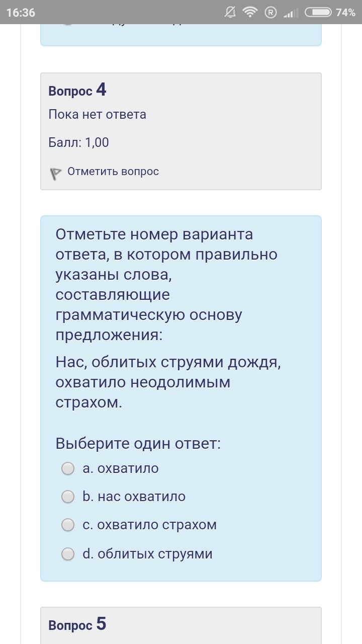Select radio option c. охватило страхом

pos(68,525)
